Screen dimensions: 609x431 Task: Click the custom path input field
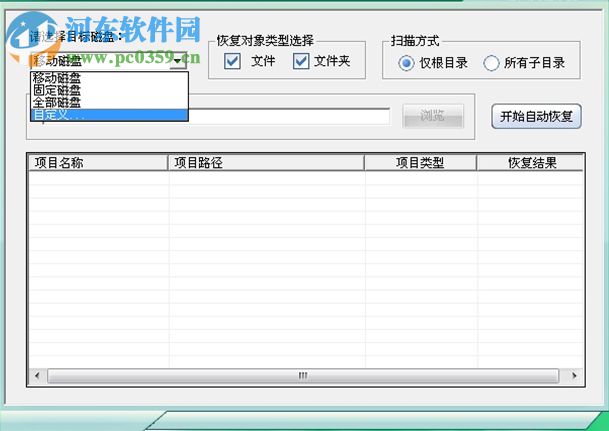pyautogui.click(x=289, y=116)
